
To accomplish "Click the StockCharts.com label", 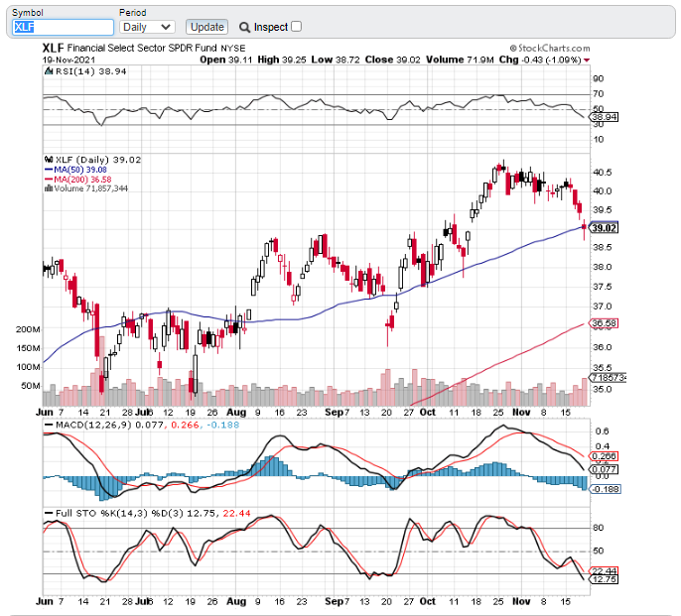I will [550, 49].
